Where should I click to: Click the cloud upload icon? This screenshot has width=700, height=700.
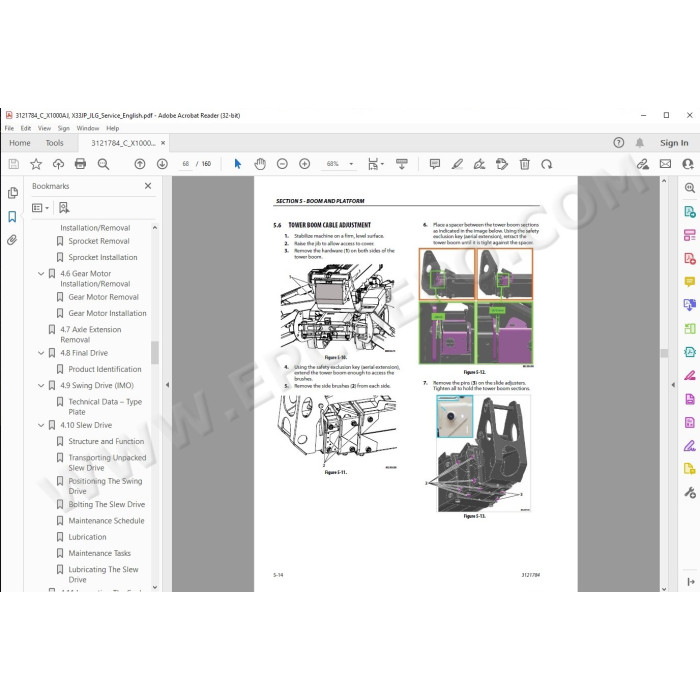[x=58, y=164]
